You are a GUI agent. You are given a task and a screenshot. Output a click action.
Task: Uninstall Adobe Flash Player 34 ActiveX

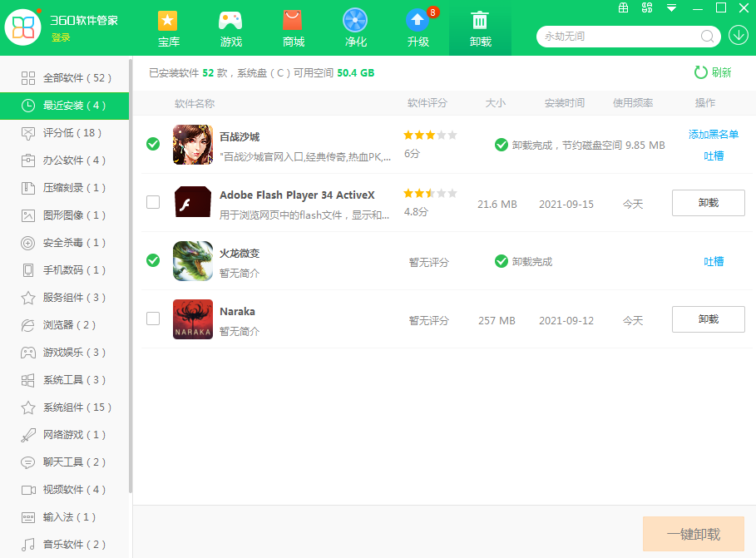point(709,203)
